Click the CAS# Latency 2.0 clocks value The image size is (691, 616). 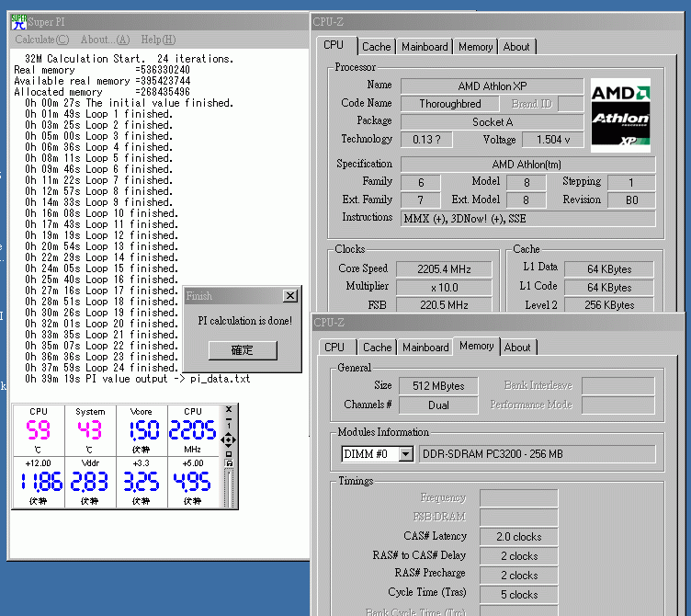pos(518,537)
